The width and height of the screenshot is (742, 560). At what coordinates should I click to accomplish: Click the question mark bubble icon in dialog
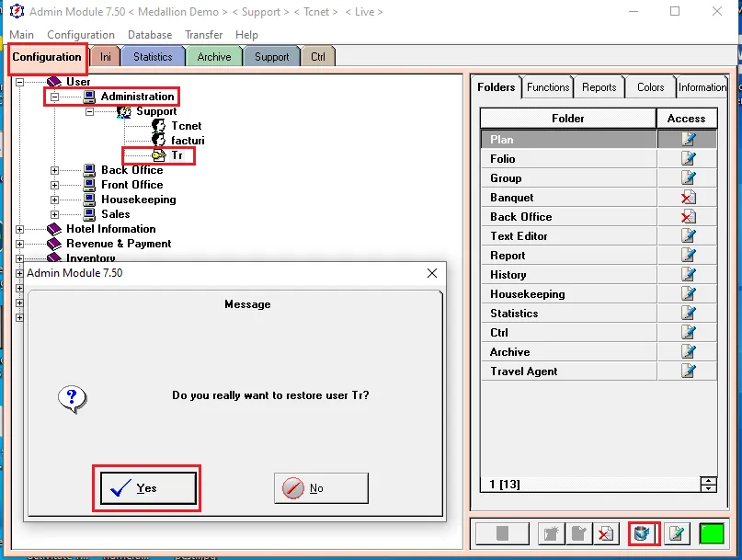click(x=73, y=399)
